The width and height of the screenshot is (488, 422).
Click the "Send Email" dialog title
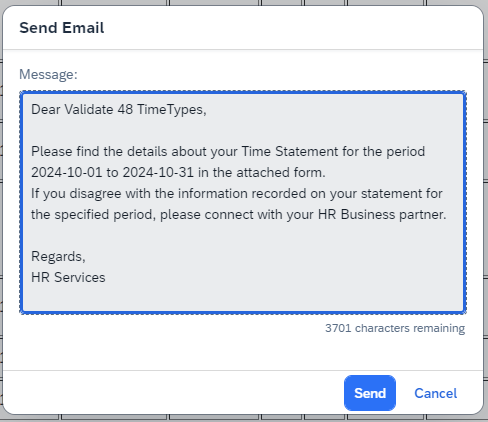(62, 28)
